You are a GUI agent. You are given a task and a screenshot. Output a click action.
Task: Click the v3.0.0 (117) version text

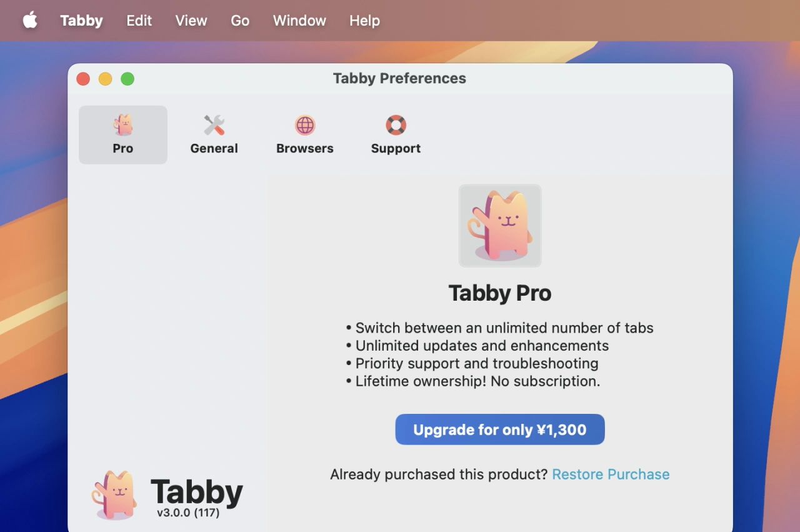pos(188,513)
